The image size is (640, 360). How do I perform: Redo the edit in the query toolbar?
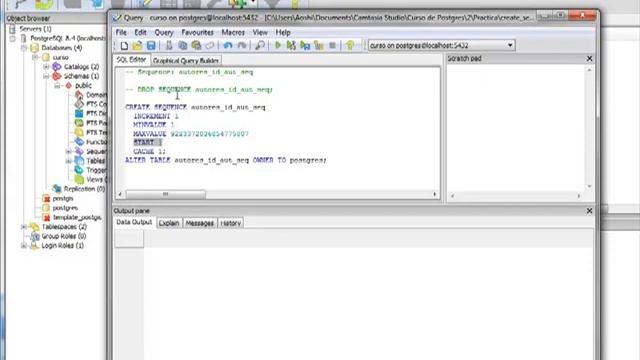pyautogui.click(x=242, y=46)
